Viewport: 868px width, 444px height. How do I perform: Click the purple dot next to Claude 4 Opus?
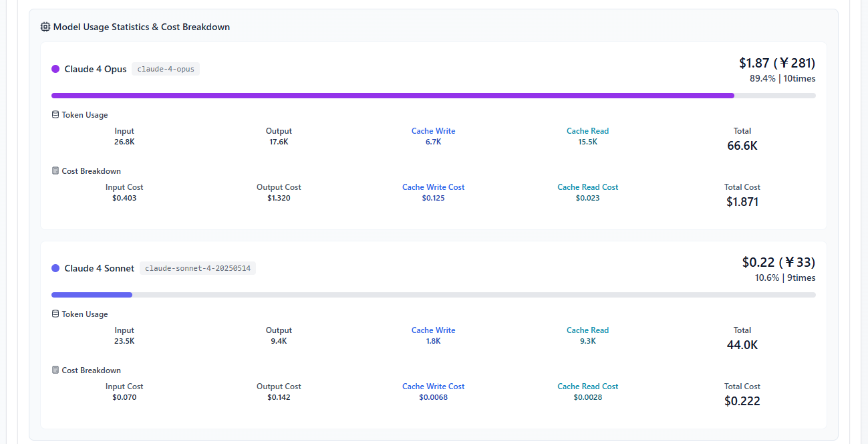55,69
